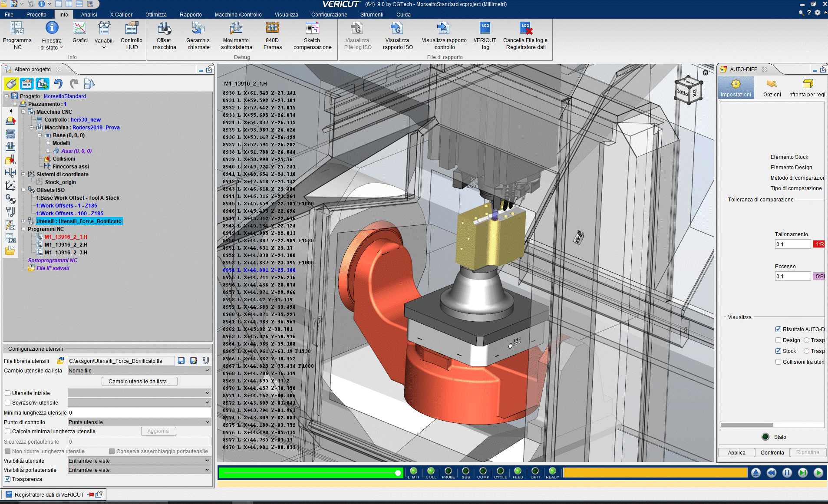Image resolution: width=828 pixels, height=504 pixels.
Task: Click the COLL status indicator
Action: click(x=431, y=473)
